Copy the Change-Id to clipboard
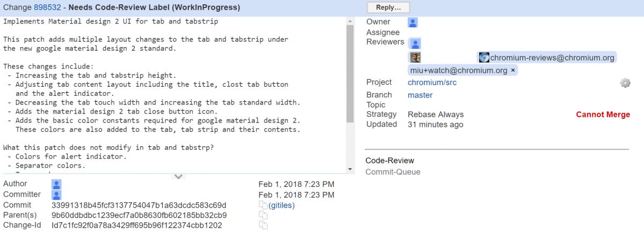This screenshot has height=233, width=644. (263, 226)
